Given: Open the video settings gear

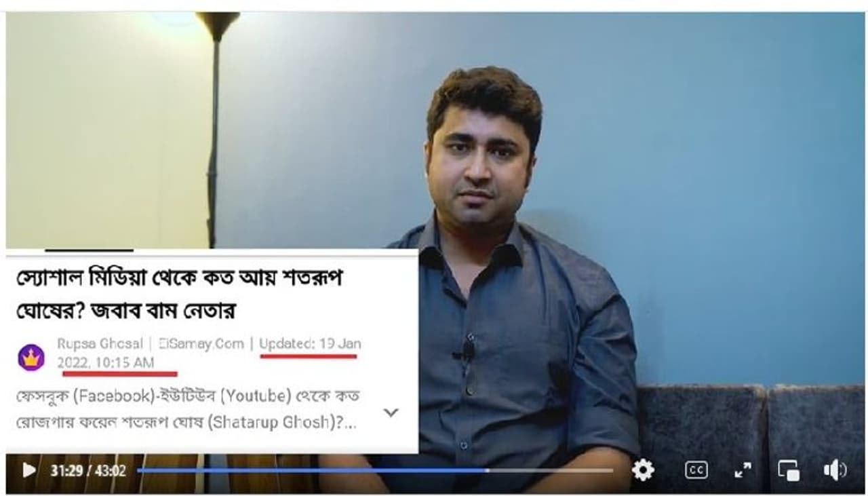Looking at the screenshot, I should (642, 470).
